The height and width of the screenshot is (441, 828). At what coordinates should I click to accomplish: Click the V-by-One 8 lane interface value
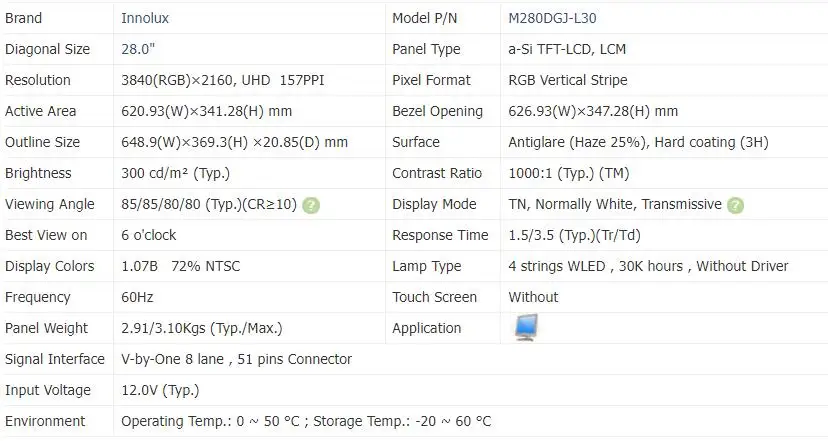(236, 359)
